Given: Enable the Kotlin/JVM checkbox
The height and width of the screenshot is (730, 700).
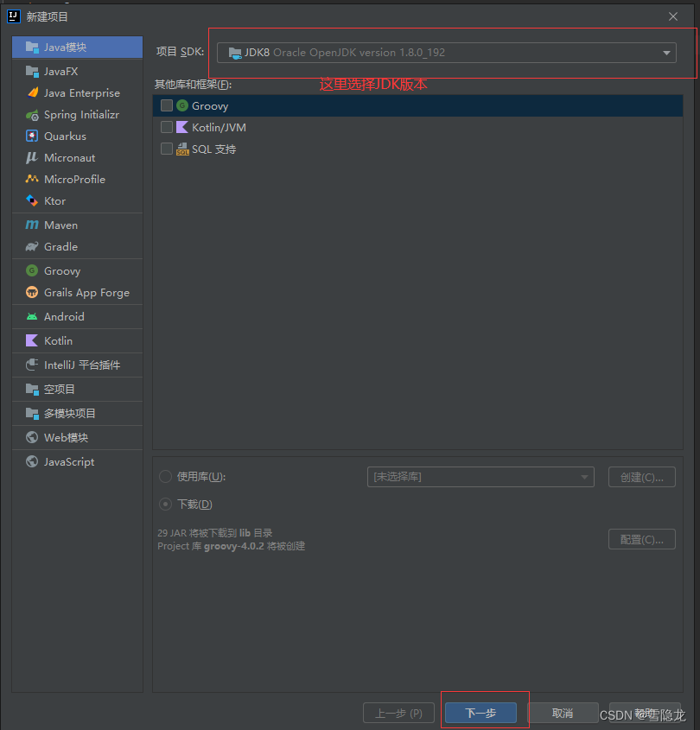Looking at the screenshot, I should coord(167,127).
